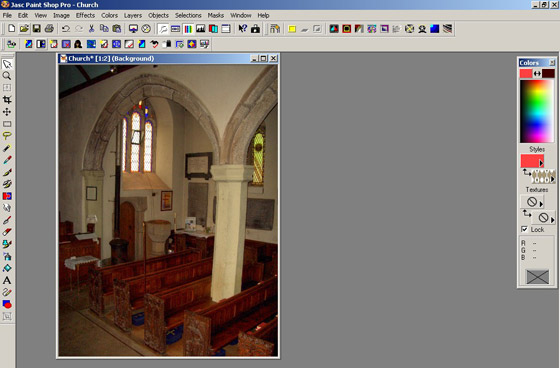Select the Magic Wand tool
Screen dimensions: 560x368
(x=7, y=148)
